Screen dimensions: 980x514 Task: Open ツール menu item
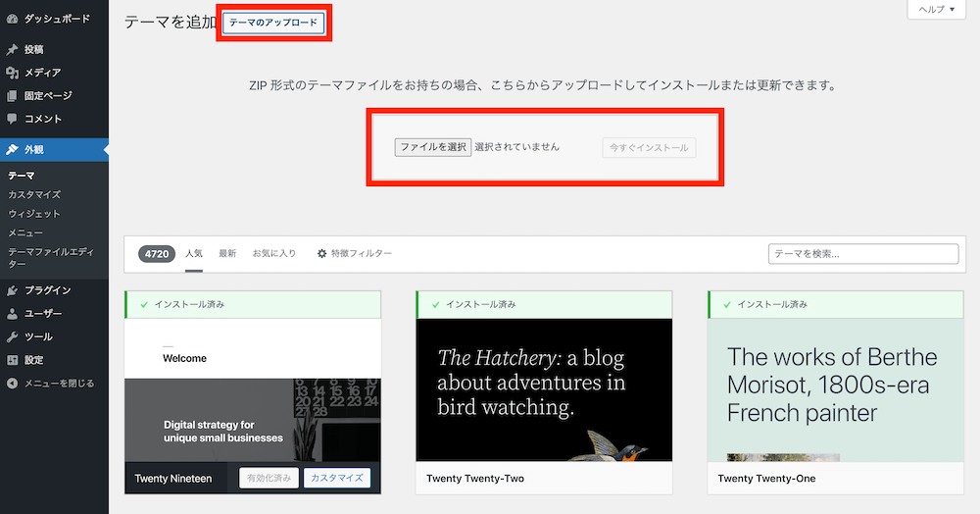(x=54, y=337)
